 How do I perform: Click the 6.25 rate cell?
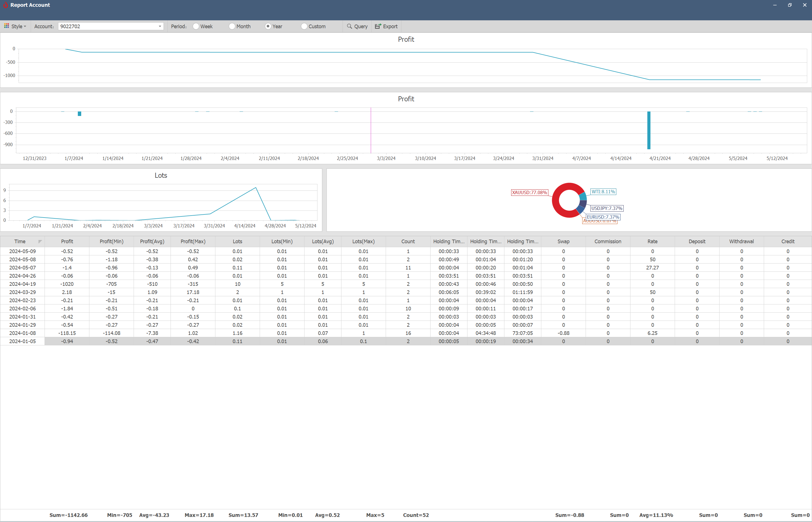pyautogui.click(x=652, y=333)
